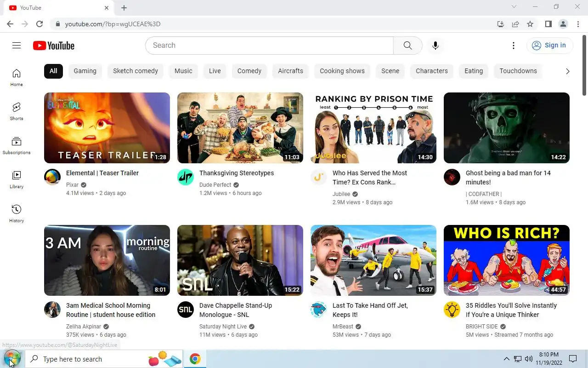Open the notification center icon
The width and height of the screenshot is (588, 368).
[573, 359]
